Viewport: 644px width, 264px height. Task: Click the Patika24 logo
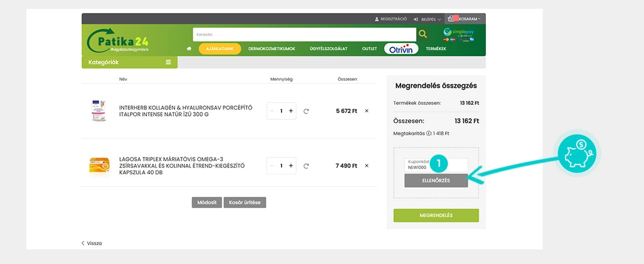point(118,41)
